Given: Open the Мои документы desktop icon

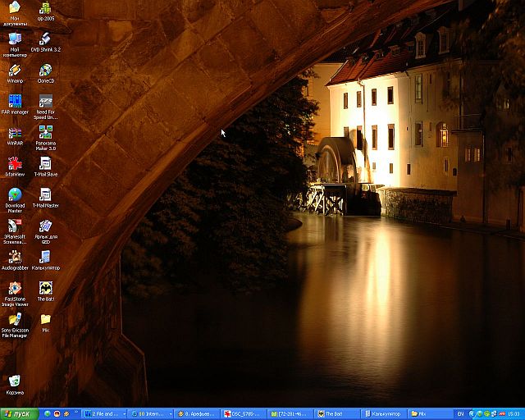Looking at the screenshot, I should coord(15,13).
